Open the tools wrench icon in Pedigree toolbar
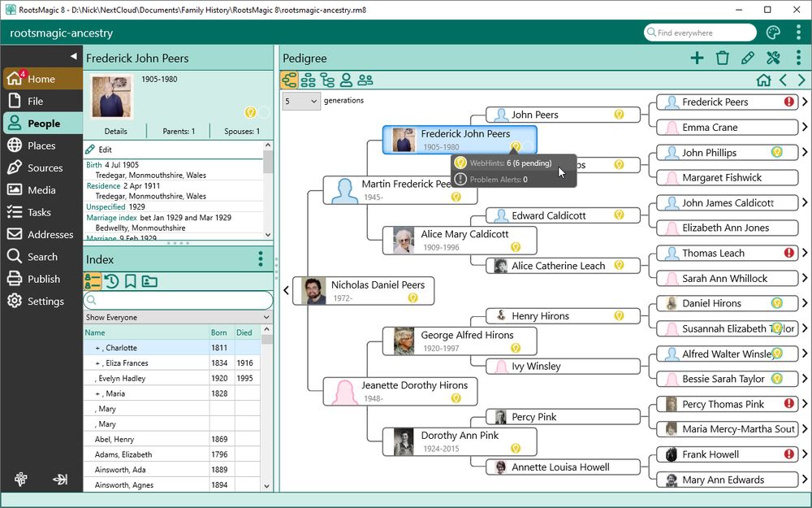This screenshot has width=812, height=508. point(773,58)
